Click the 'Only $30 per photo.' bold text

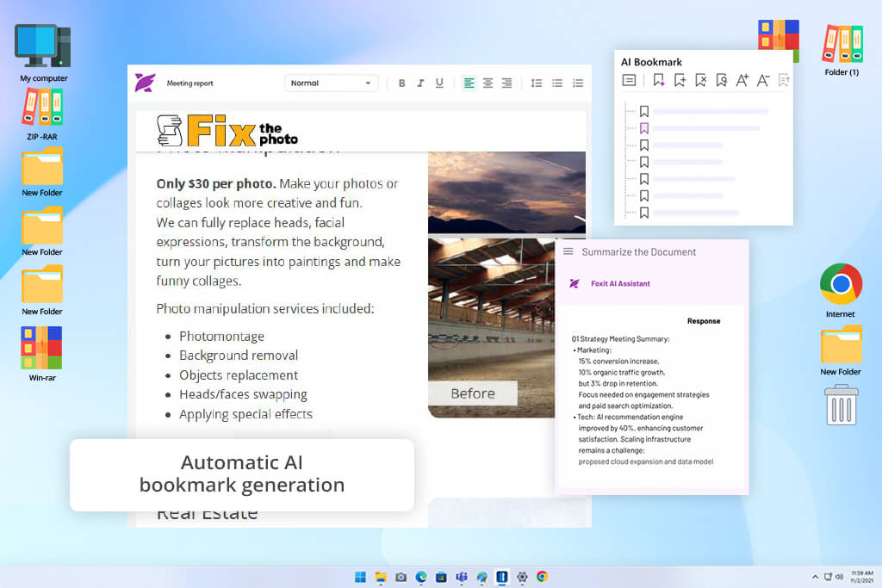click(216, 184)
